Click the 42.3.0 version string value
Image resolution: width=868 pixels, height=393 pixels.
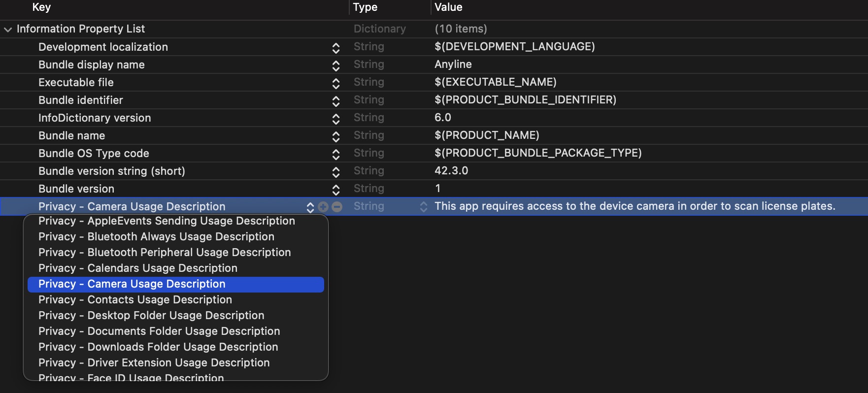451,171
